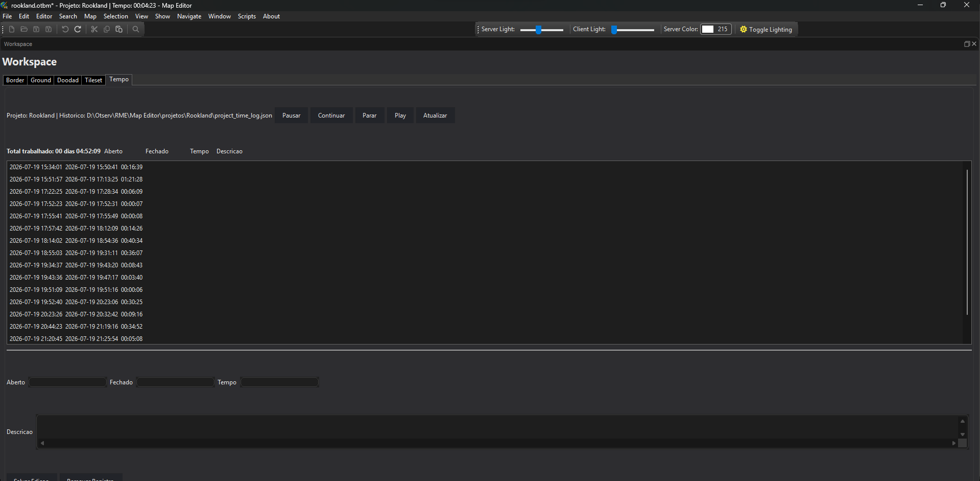This screenshot has height=481, width=980.
Task: Open the Search menu
Action: point(68,16)
